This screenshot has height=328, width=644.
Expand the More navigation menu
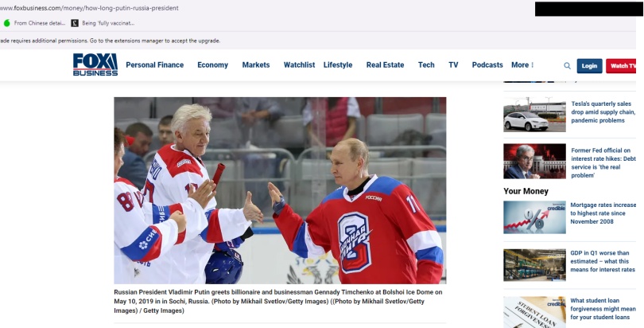point(522,65)
